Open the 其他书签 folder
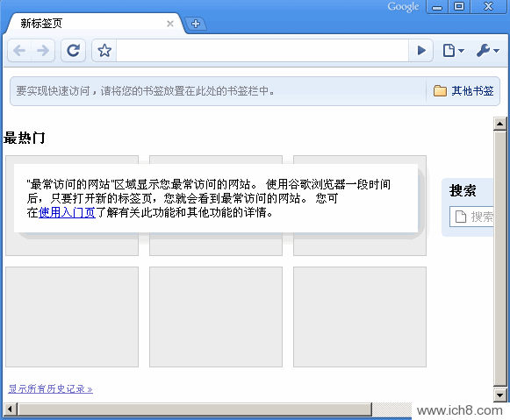The image size is (510, 420). coord(463,91)
